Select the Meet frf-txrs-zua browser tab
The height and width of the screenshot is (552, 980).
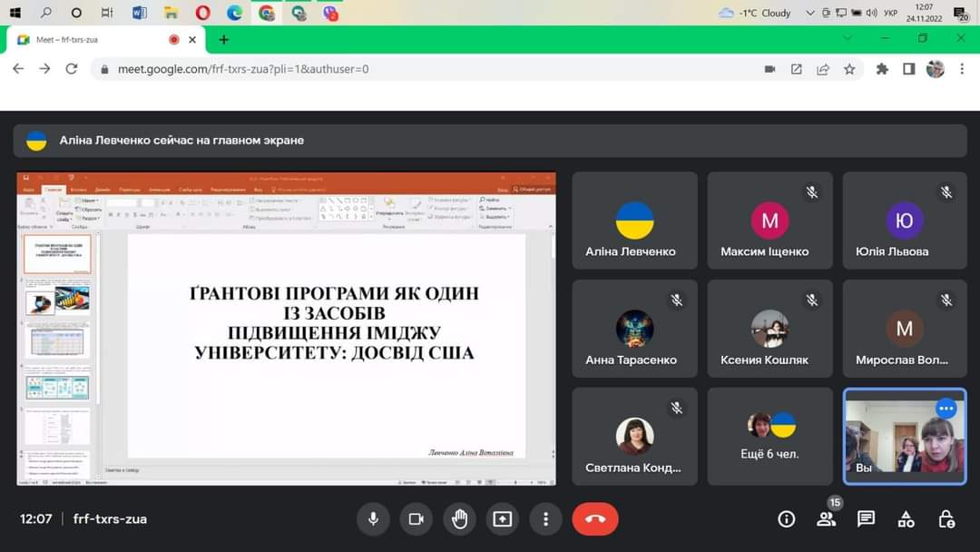click(x=91, y=40)
